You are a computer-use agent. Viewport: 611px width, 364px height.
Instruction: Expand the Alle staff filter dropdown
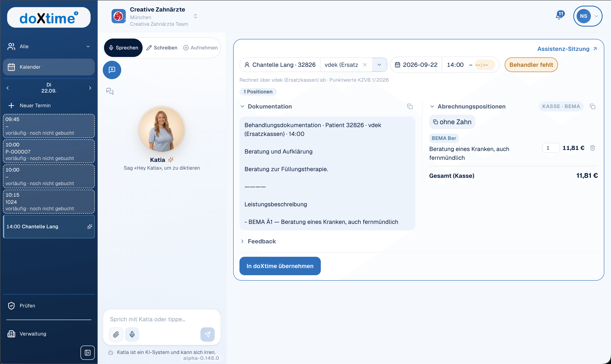point(49,46)
